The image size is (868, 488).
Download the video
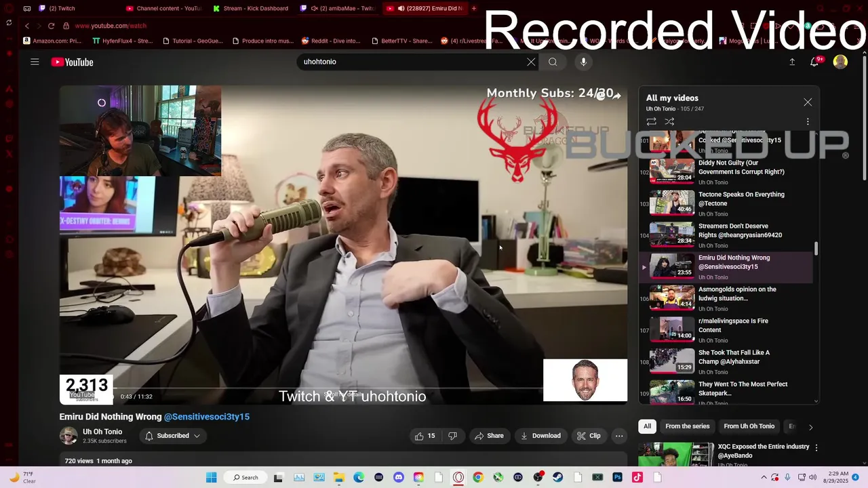[x=540, y=436]
